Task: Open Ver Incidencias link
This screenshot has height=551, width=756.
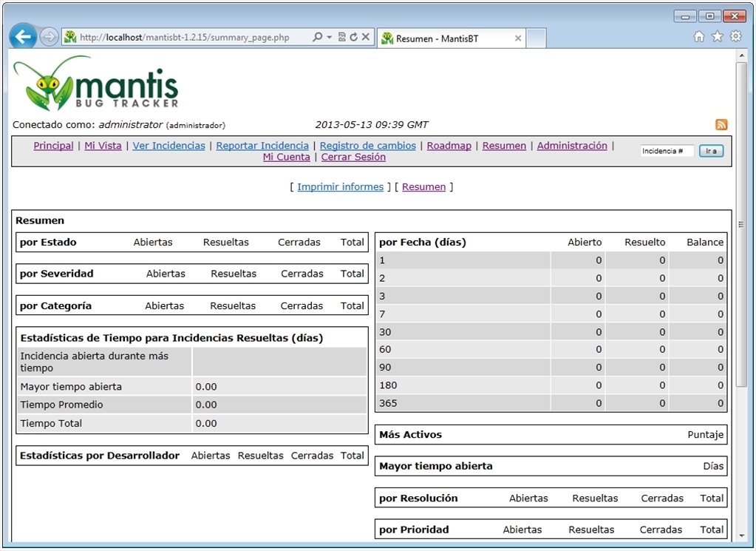Action: click(168, 146)
